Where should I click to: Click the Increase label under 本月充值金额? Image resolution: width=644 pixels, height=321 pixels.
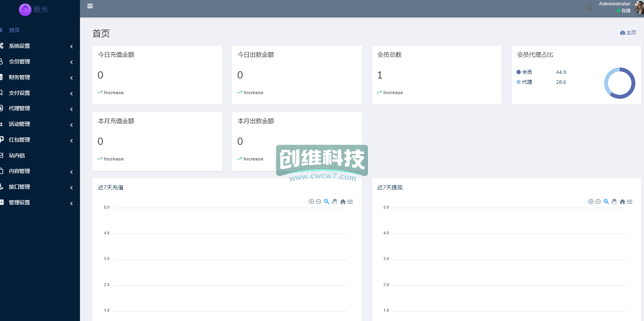pos(114,159)
